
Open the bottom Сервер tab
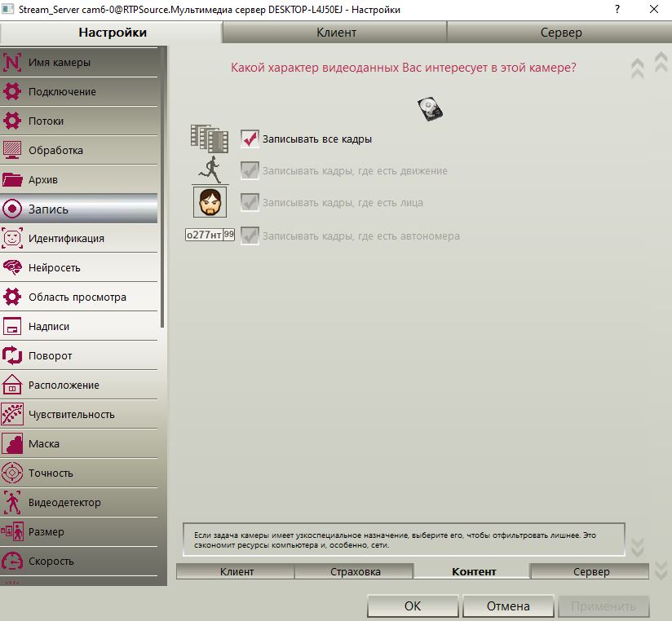(590, 571)
